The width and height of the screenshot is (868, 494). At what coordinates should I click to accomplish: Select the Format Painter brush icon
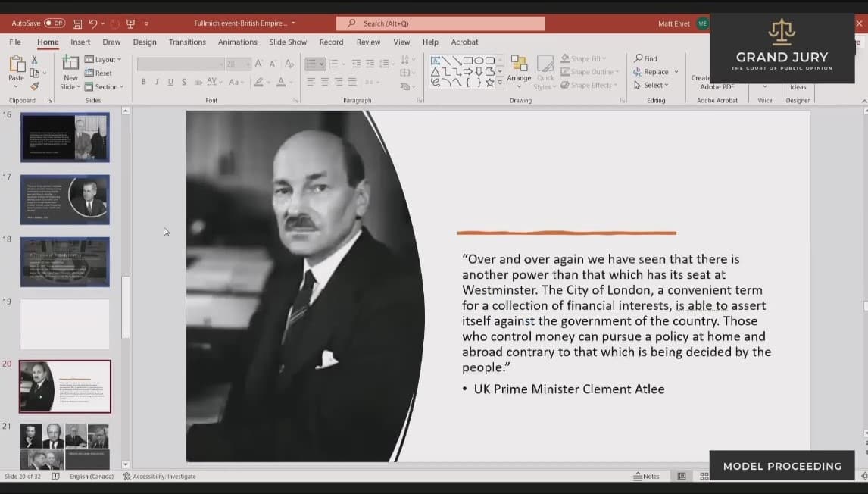click(x=35, y=86)
